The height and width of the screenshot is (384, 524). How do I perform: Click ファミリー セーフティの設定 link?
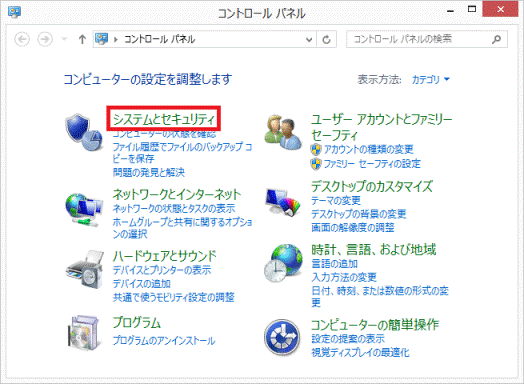[372, 164]
